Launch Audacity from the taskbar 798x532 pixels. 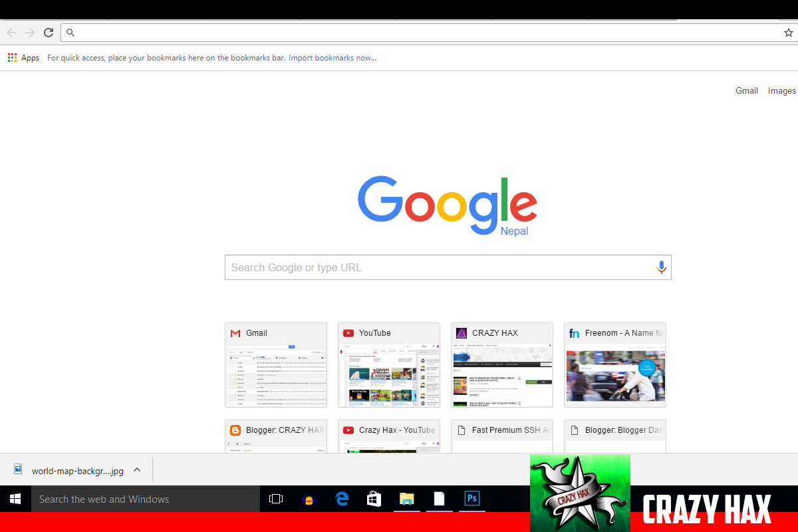309,499
